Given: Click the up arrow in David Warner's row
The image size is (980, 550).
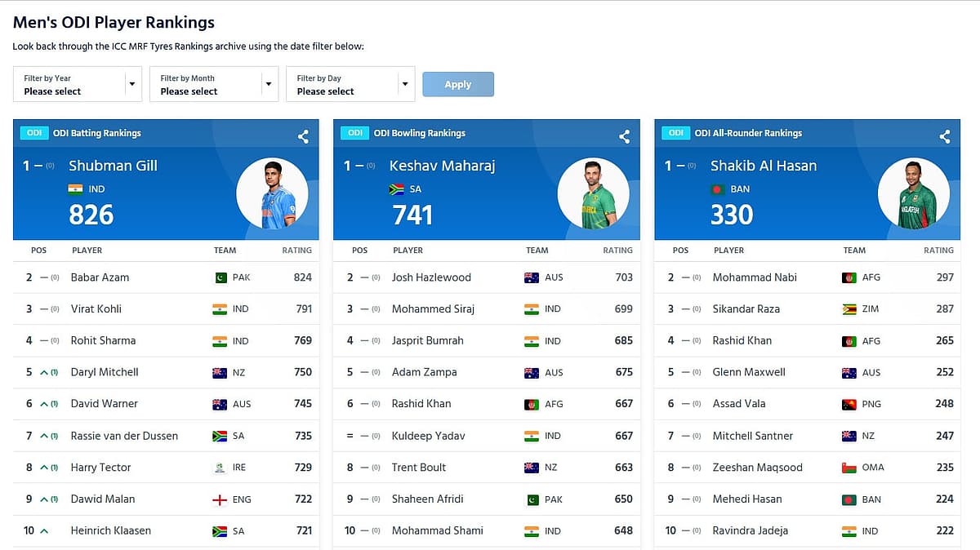Looking at the screenshot, I should (43, 404).
